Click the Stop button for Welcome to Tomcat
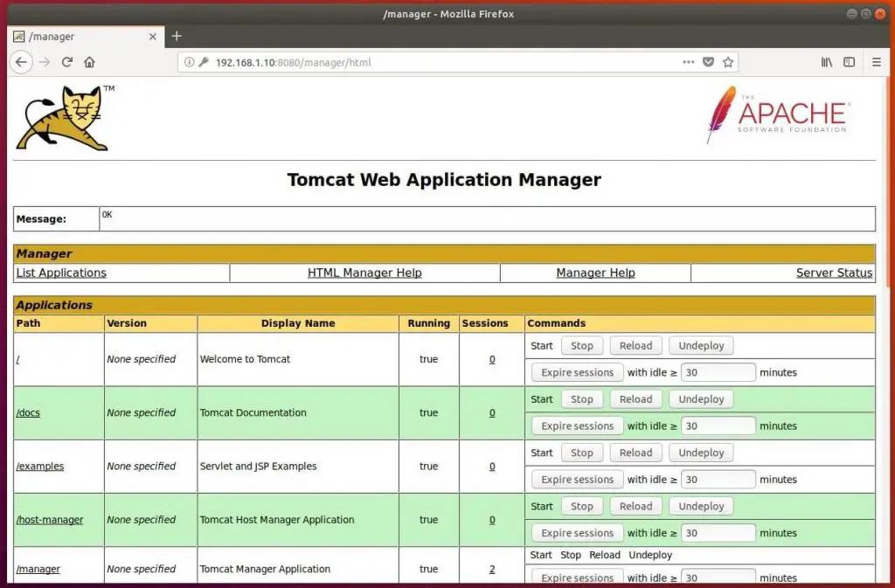Viewport: 895px width, 588px height. tap(581, 346)
